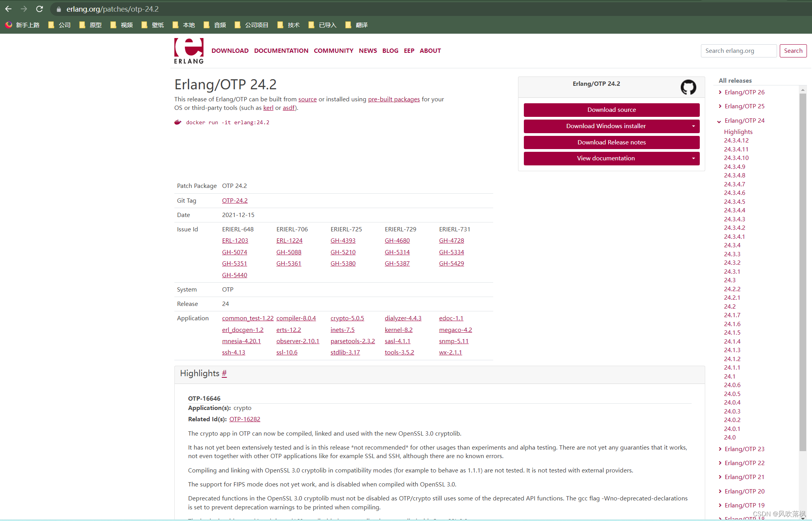Open the stdlib-3.17 application link
Image resolution: width=812 pixels, height=521 pixels.
pyautogui.click(x=345, y=352)
